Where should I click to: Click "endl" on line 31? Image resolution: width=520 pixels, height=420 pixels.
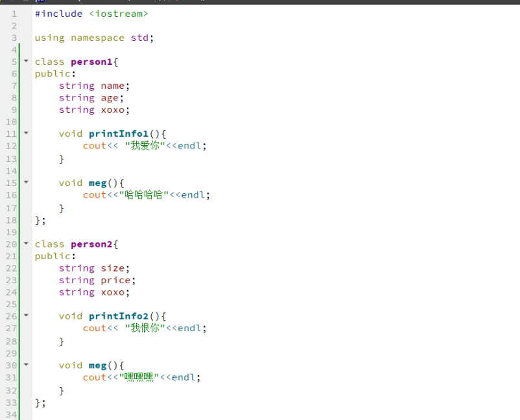pyautogui.click(x=183, y=377)
